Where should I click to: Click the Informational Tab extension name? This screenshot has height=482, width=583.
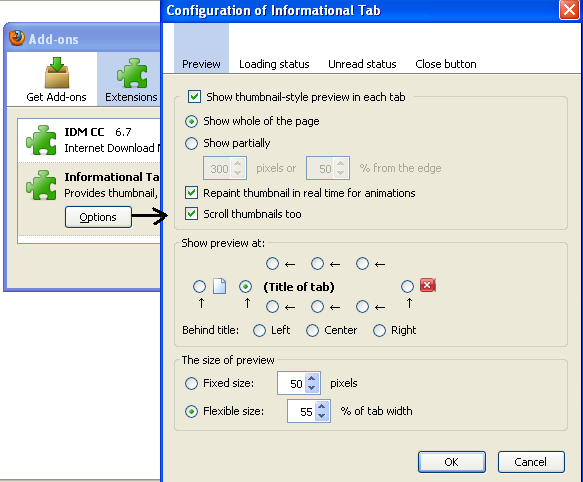(112, 177)
